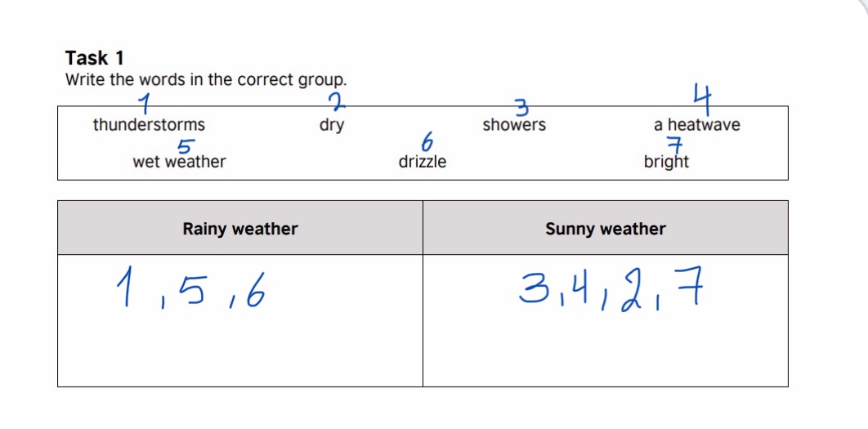
Task: Click the handwritten answer "1, 5, 6"
Action: tap(190, 293)
